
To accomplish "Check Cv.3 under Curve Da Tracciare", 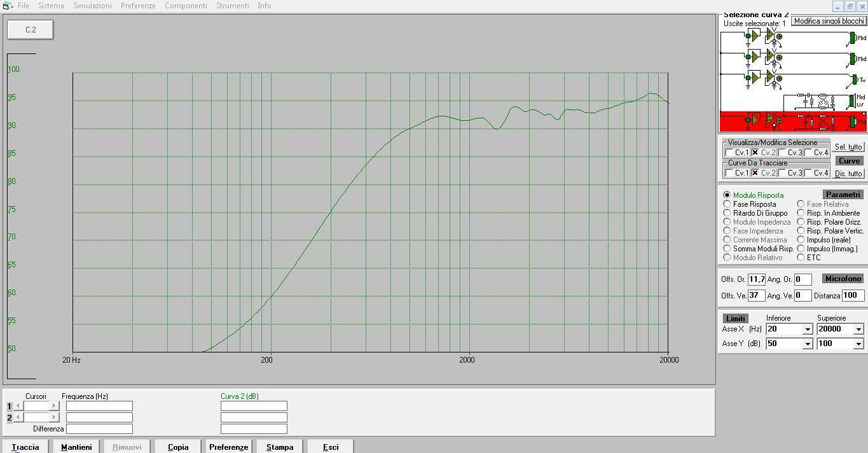I will pyautogui.click(x=782, y=173).
